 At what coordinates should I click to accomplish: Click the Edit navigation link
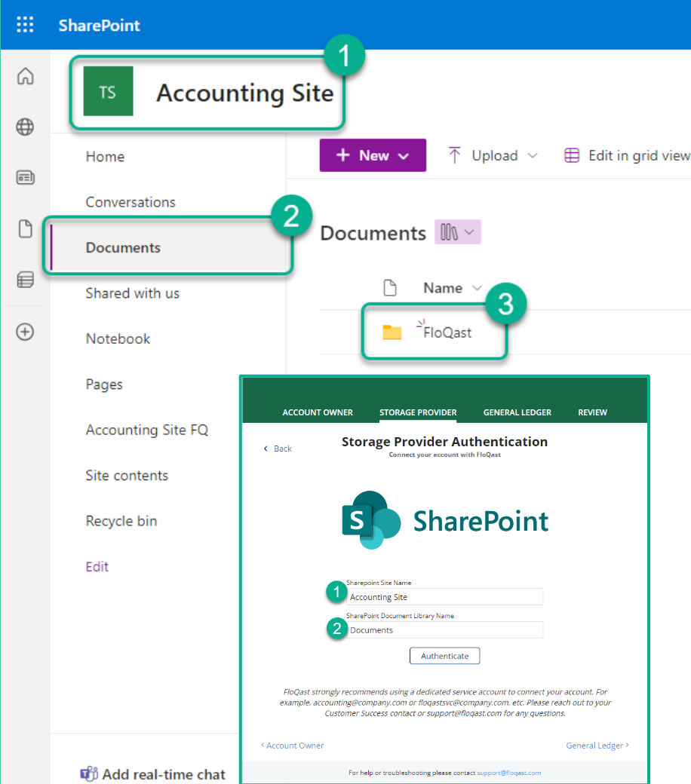coord(97,566)
